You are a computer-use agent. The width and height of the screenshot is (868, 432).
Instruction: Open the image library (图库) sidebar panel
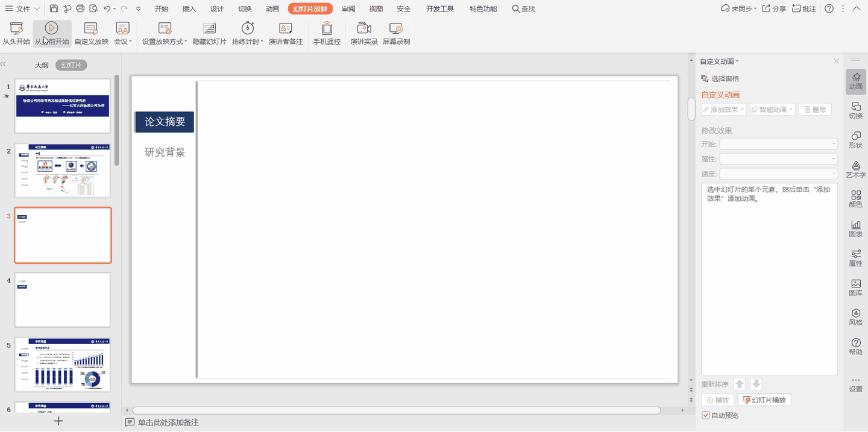point(856,287)
